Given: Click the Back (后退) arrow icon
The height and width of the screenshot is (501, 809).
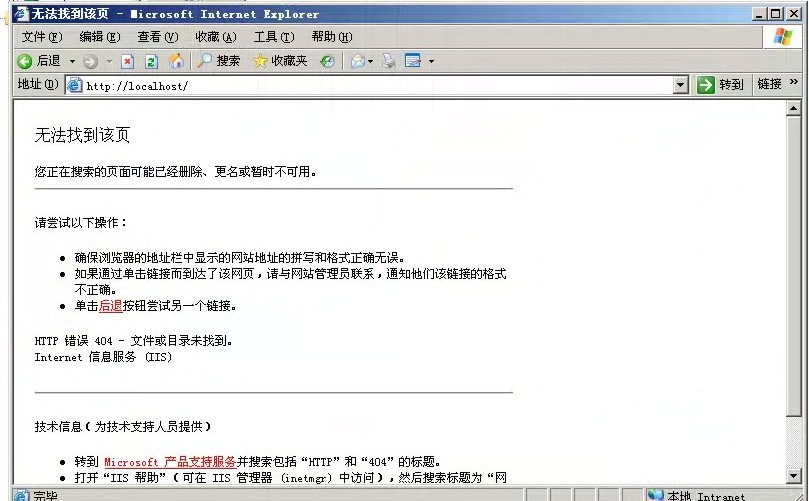Looking at the screenshot, I should [x=24, y=61].
